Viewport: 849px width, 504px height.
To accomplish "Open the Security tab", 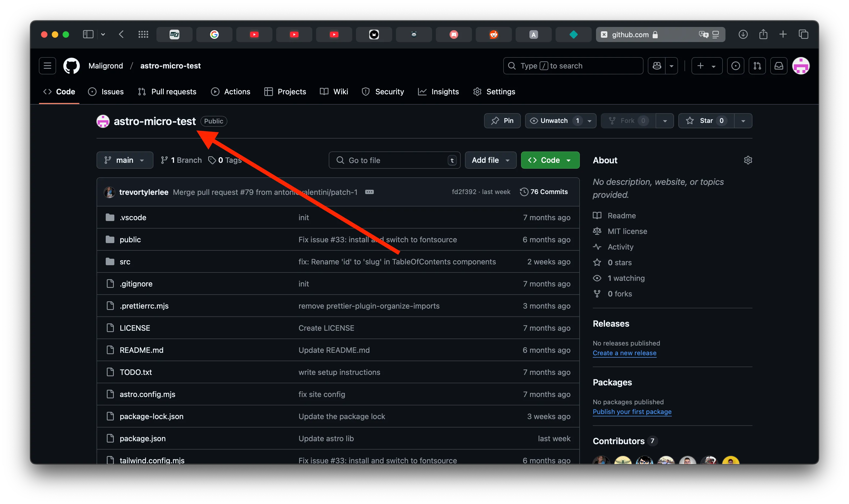I will pyautogui.click(x=383, y=92).
